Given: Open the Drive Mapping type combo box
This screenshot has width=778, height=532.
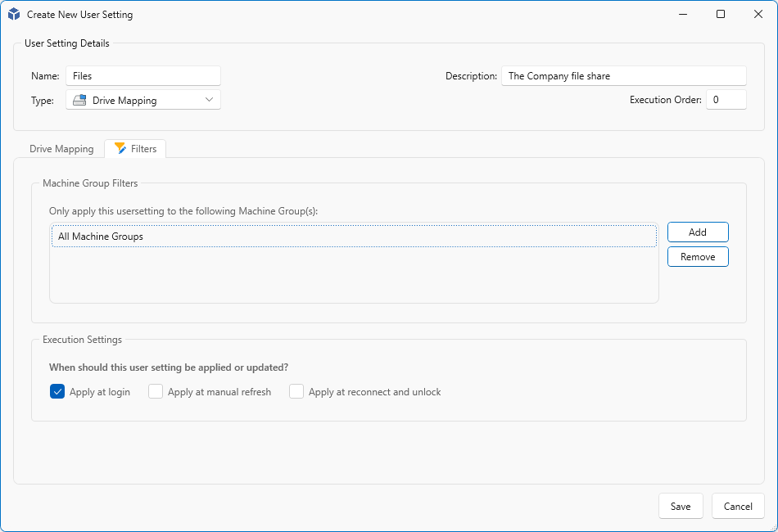Looking at the screenshot, I should point(143,100).
